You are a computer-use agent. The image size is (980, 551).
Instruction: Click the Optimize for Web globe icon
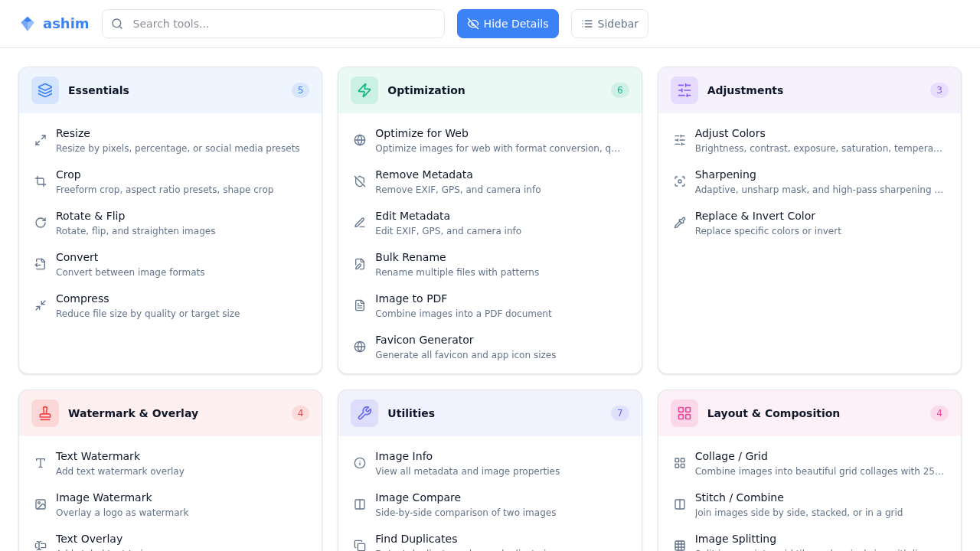(360, 140)
